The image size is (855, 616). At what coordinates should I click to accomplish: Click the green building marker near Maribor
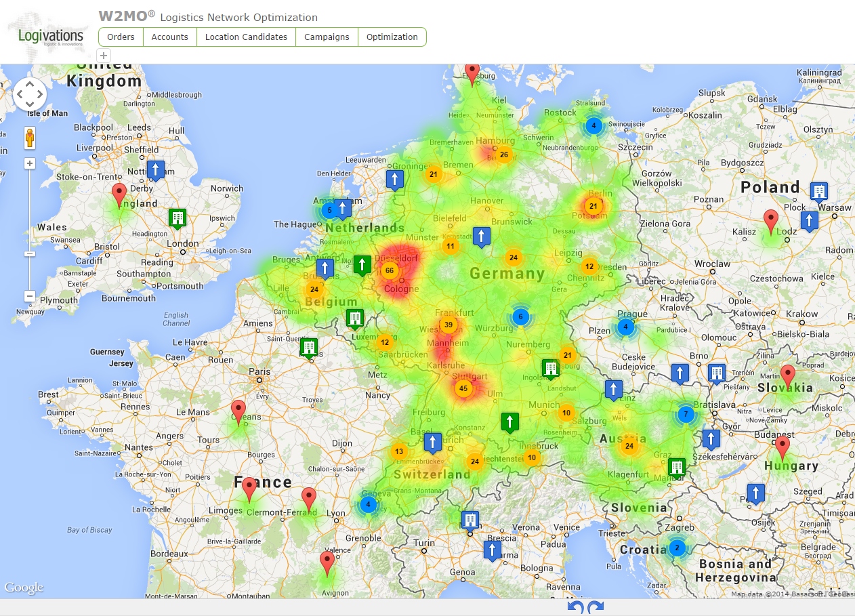676,468
